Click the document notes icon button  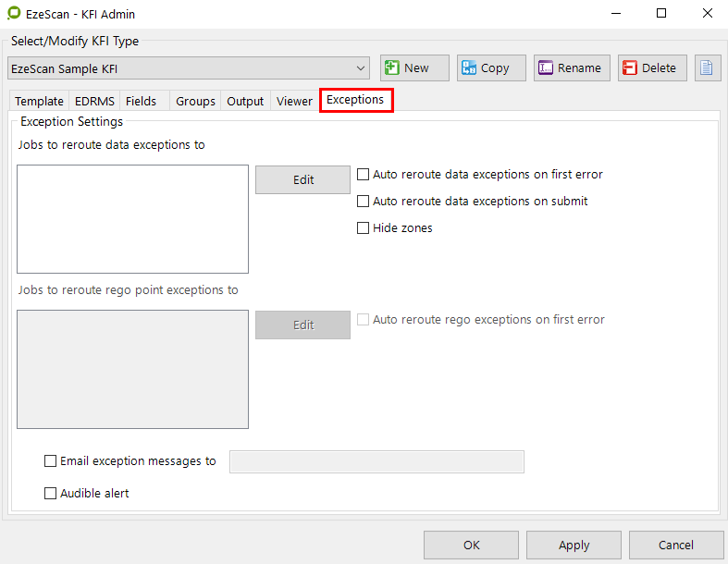(x=708, y=67)
